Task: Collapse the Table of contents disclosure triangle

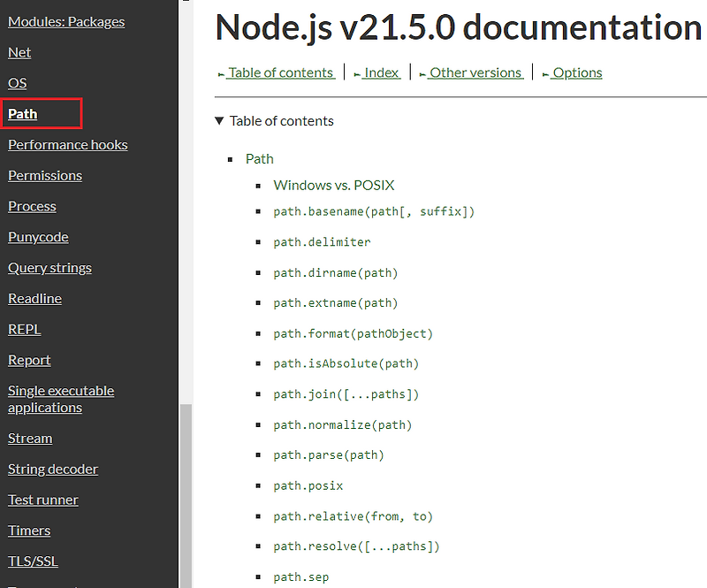Action: 219,121
